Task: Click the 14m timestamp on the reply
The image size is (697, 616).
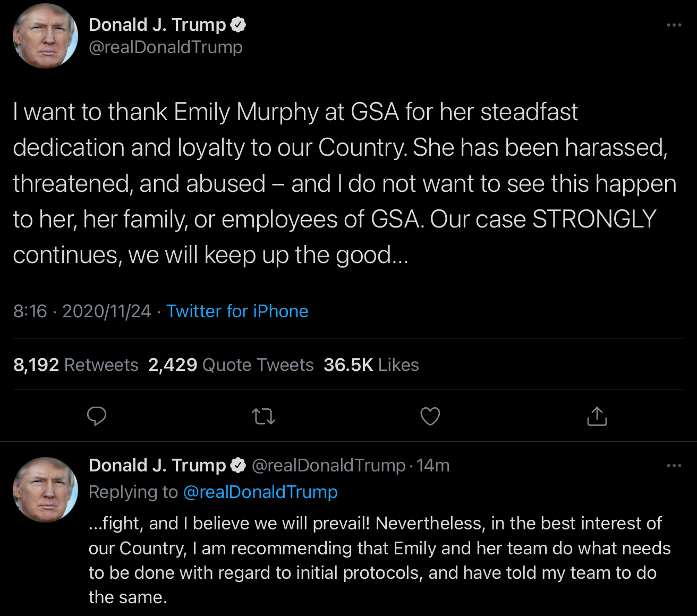Action: pos(433,466)
